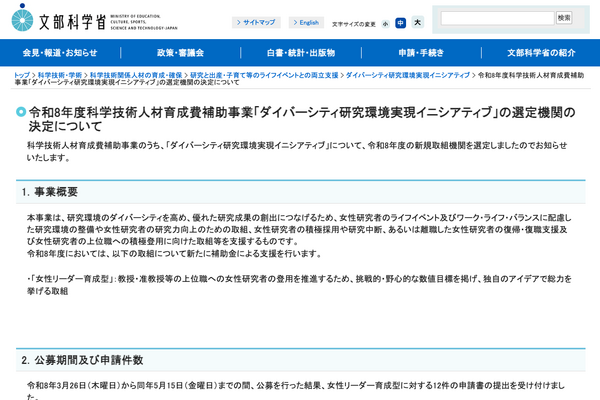600x400 pixels.
Task: Open the 会見・報道・お知らせ menu
Action: (60, 53)
